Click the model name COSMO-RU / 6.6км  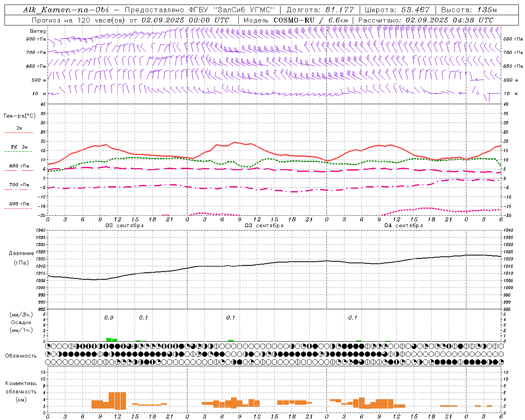coord(310,20)
